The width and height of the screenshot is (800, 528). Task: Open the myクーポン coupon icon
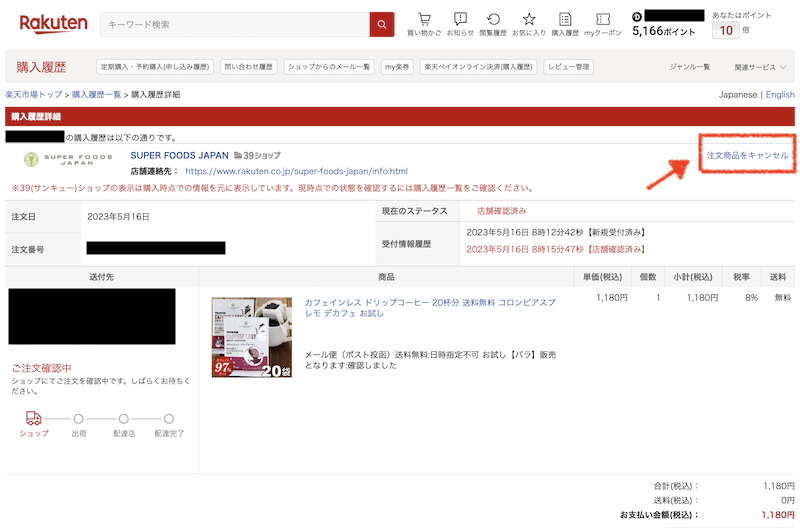[603, 24]
